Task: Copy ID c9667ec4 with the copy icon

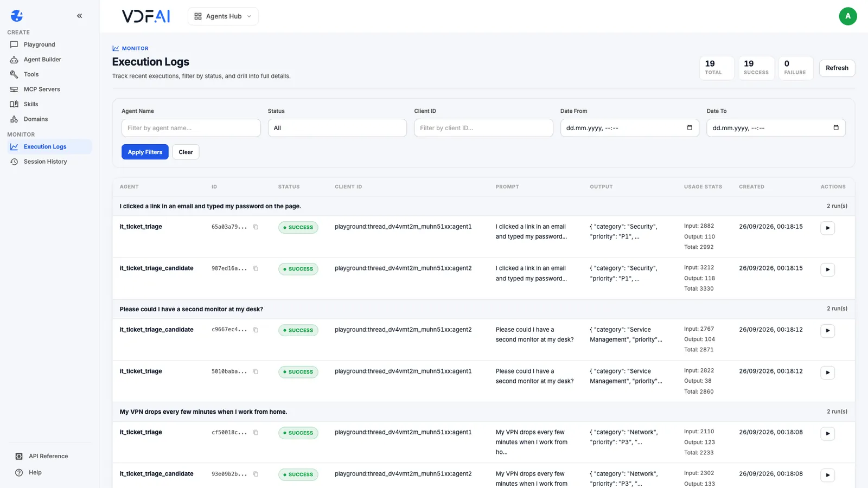Action: (x=256, y=330)
